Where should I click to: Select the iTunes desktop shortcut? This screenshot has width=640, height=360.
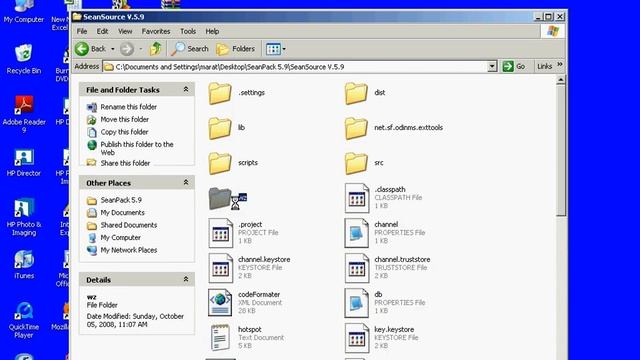pos(24,265)
